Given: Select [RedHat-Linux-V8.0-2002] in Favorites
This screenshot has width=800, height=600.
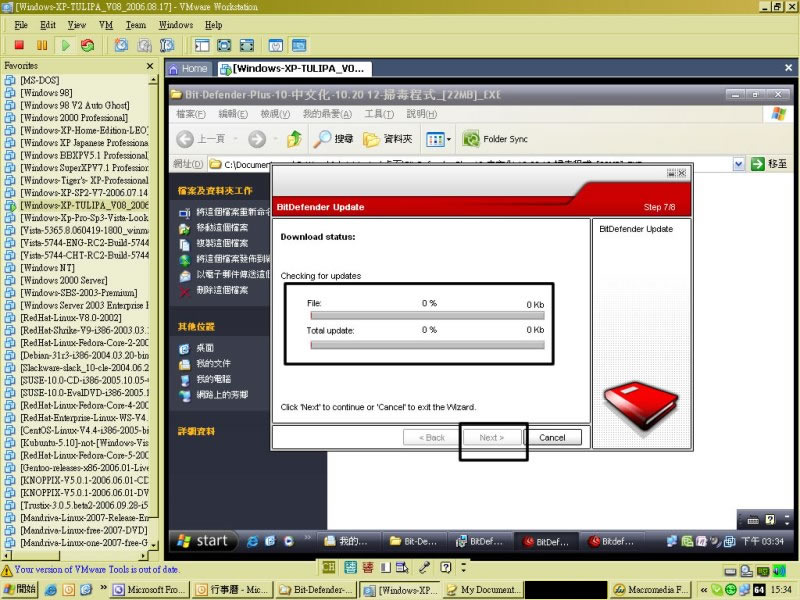Looking at the screenshot, I should (x=70, y=318).
